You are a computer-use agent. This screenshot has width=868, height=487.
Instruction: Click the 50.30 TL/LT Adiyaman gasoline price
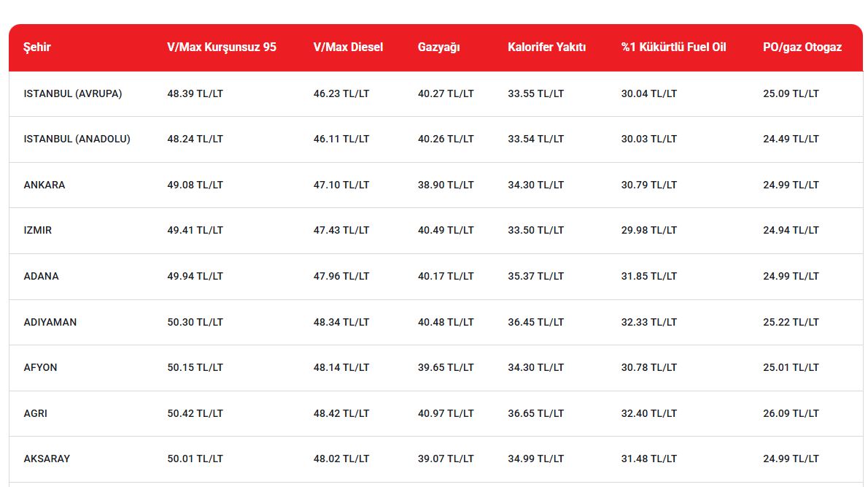[195, 322]
